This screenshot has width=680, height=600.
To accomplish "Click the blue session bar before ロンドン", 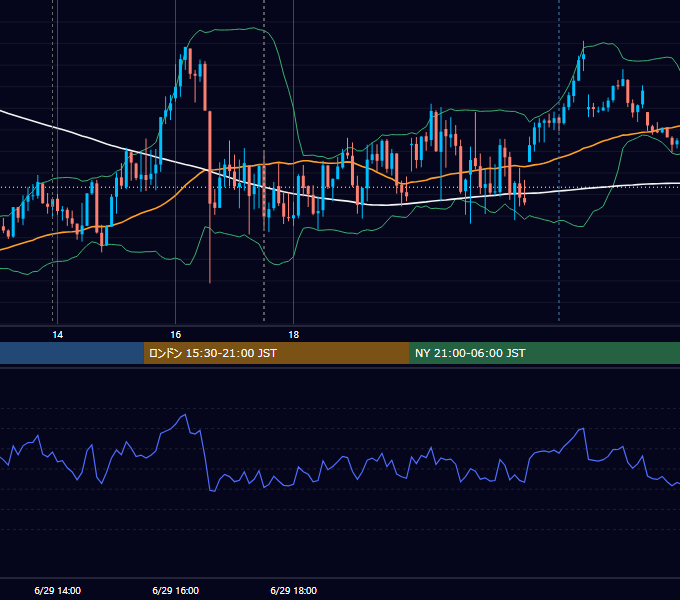I will click(x=72, y=353).
